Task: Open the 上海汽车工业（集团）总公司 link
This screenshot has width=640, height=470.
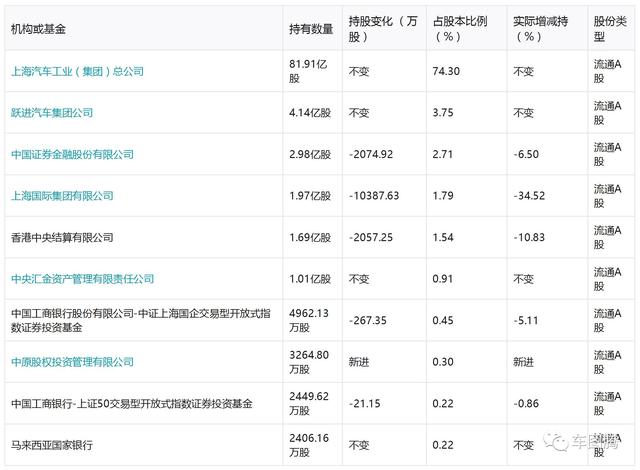Action: (77, 71)
